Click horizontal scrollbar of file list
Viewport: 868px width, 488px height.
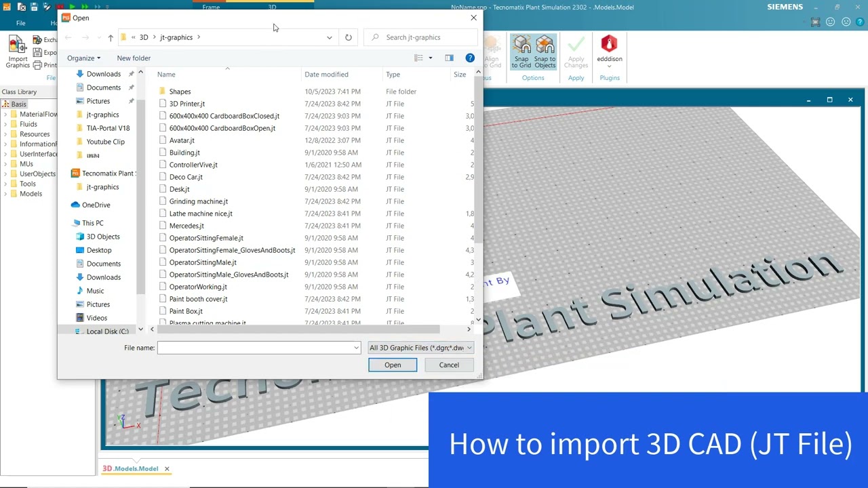pos(298,329)
